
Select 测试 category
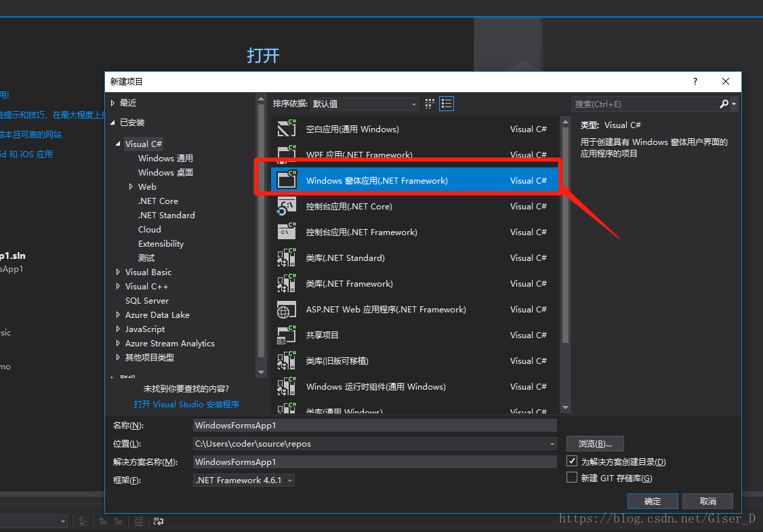coord(146,258)
